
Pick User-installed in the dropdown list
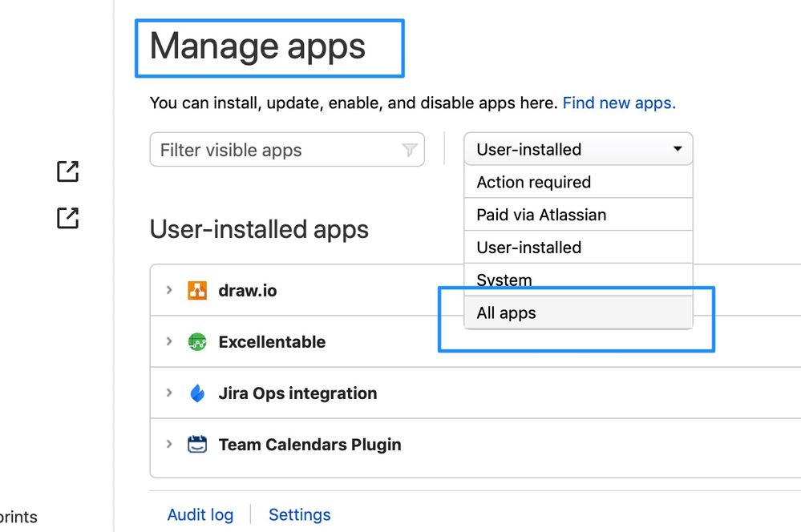click(578, 247)
